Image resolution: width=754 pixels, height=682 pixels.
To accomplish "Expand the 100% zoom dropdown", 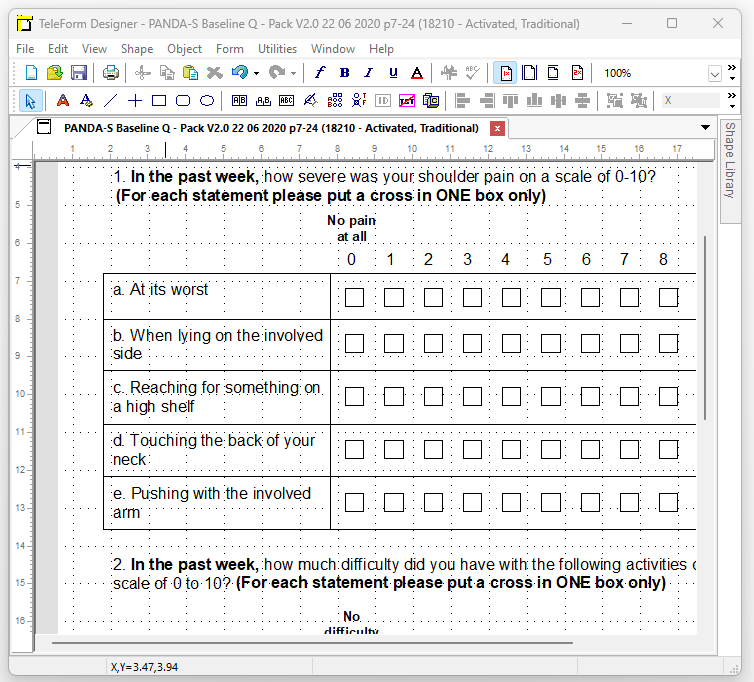I will [715, 74].
